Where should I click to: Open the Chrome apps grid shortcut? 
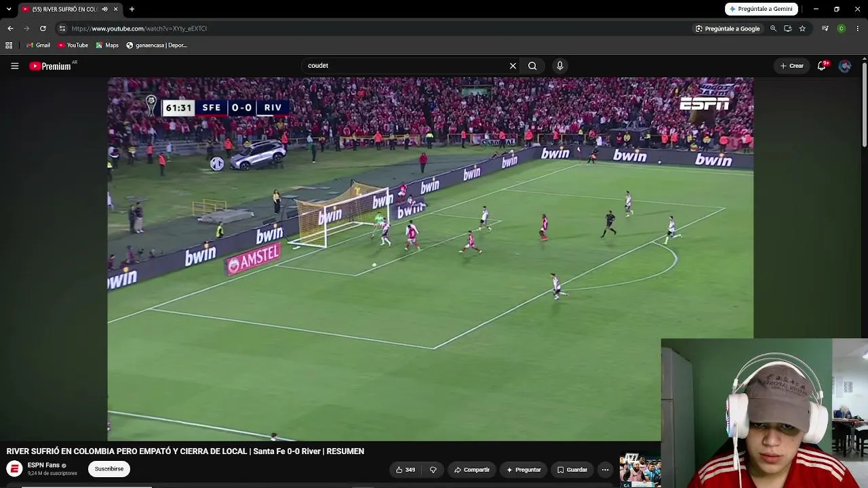click(9, 45)
